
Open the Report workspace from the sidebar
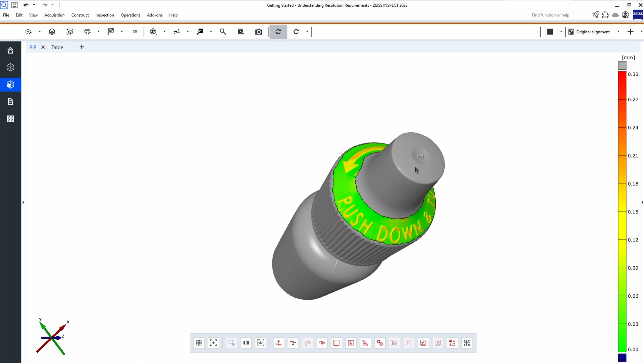click(x=10, y=102)
